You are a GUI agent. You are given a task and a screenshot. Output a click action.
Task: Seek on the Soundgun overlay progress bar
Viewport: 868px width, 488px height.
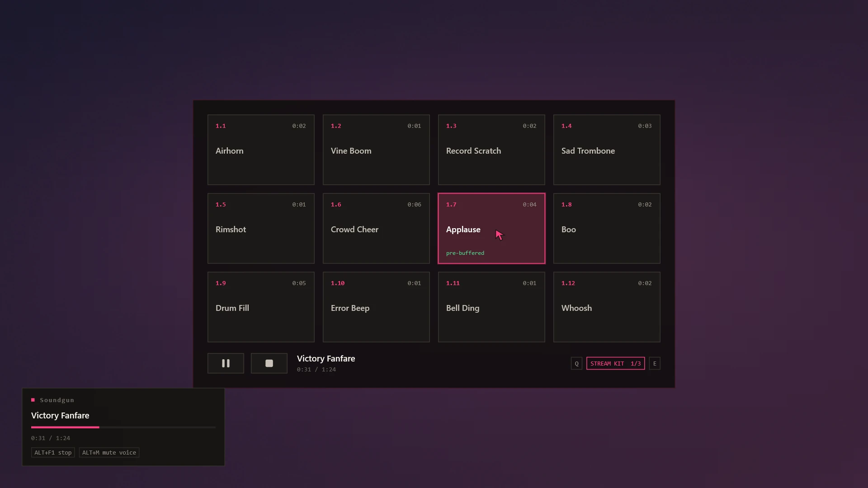[123, 427]
